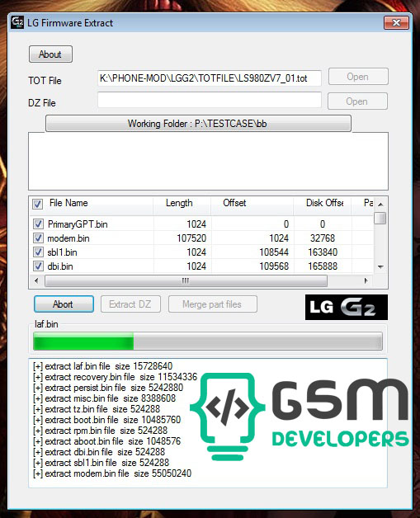Uncheck the sbl1.bin checkbox
Image resolution: width=420 pixels, height=518 pixels.
(38, 252)
